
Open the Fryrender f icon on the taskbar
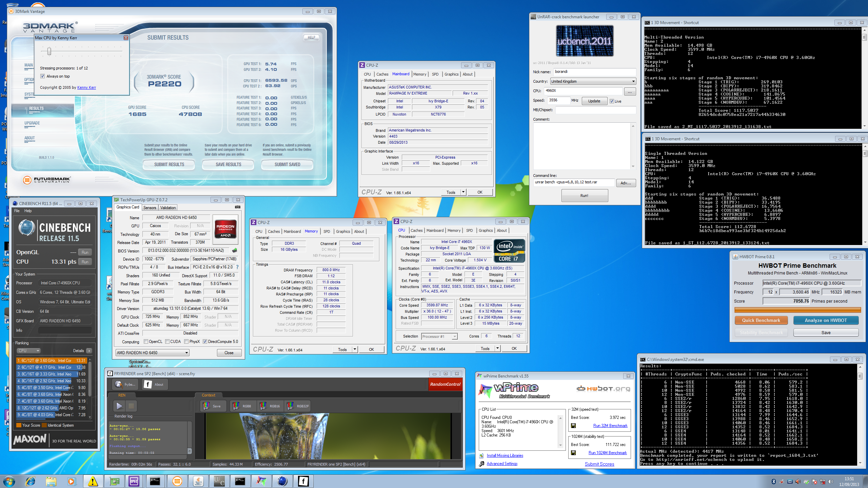click(303, 481)
